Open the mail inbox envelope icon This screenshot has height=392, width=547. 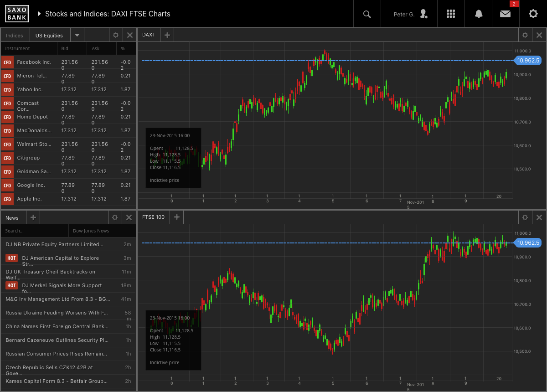point(505,14)
